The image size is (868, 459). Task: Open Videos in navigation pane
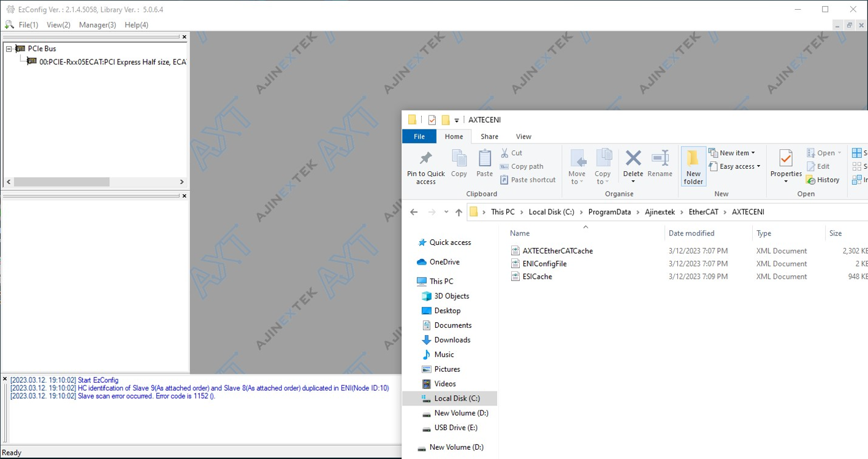point(445,384)
